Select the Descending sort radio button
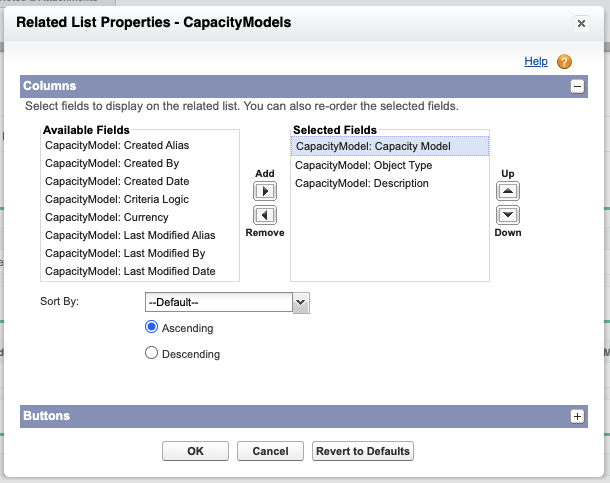610x483 pixels. coord(151,353)
